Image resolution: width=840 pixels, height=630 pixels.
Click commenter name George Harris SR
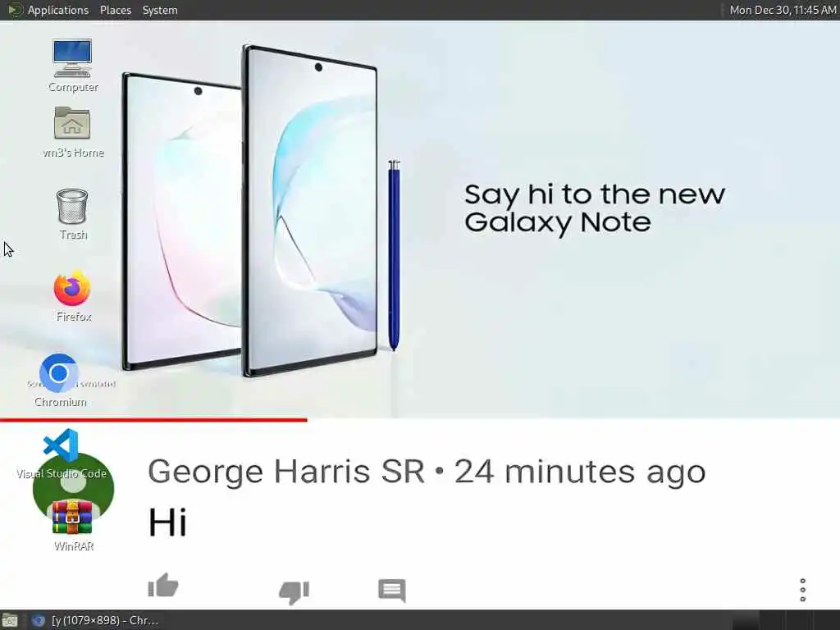[286, 472]
